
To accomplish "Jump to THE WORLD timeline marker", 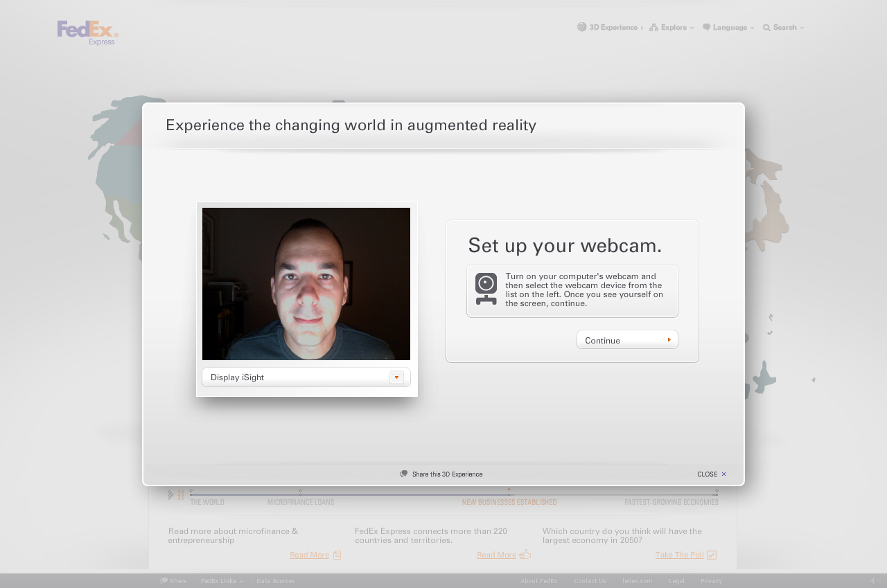I will click(x=207, y=502).
